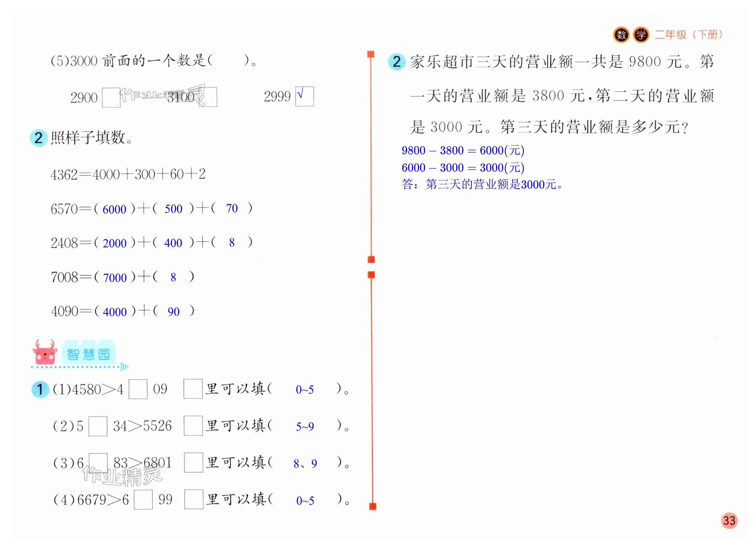Click empty digit box in 4□09
756x549 pixels.
click(x=138, y=389)
